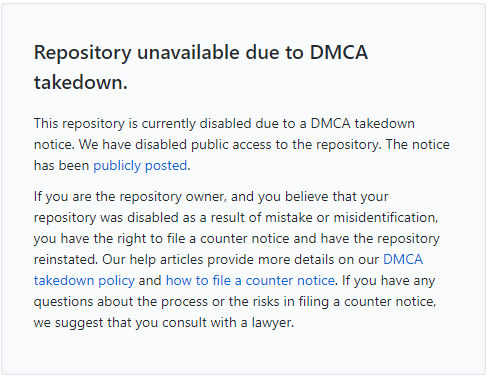Click the consult with a lawyer phrase

tap(228, 323)
